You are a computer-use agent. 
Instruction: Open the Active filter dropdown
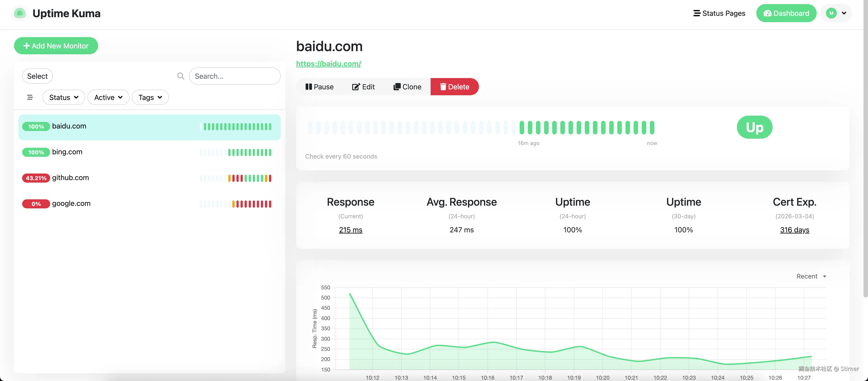108,98
